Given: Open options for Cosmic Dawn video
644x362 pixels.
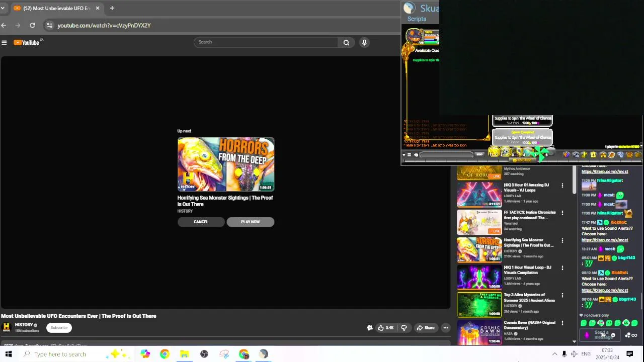Looking at the screenshot, I should (x=562, y=323).
